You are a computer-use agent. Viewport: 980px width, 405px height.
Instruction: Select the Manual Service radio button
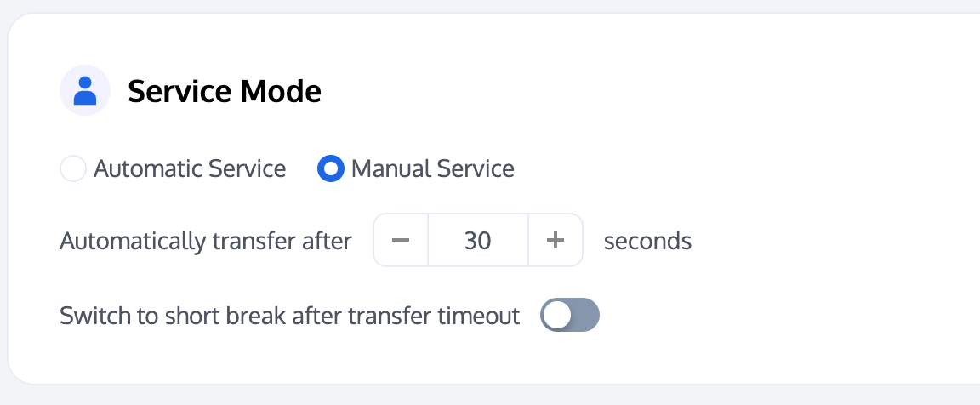click(331, 168)
